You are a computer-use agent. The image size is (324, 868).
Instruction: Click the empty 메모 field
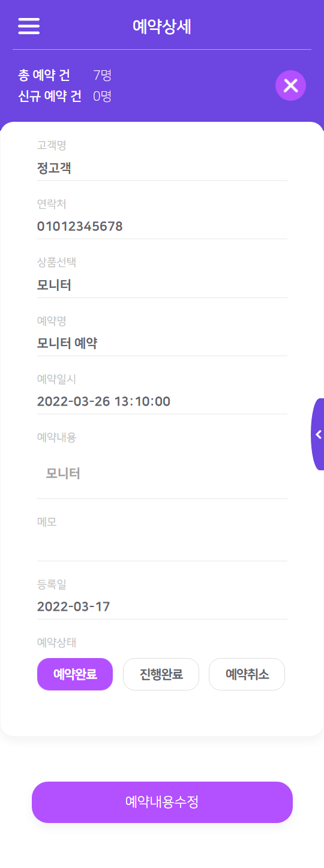click(162, 547)
